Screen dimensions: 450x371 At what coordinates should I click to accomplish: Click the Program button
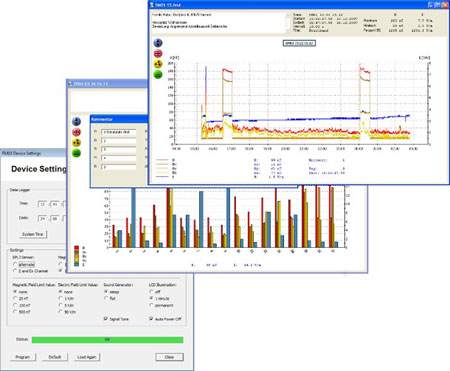click(x=23, y=357)
